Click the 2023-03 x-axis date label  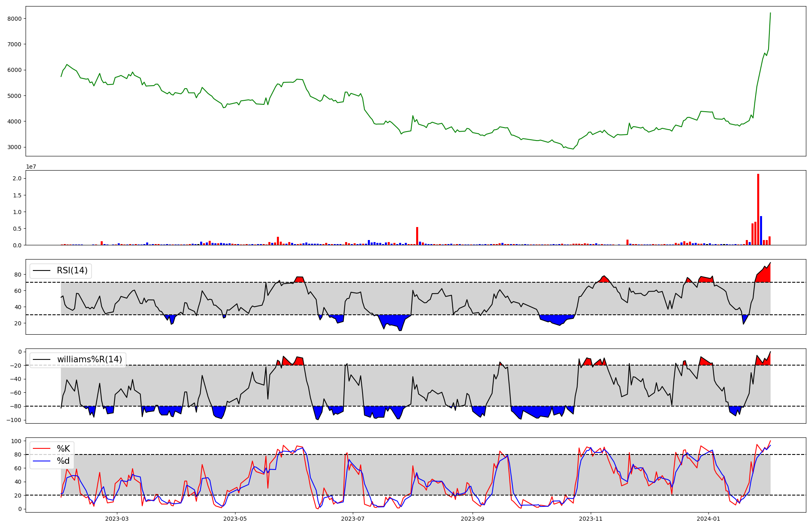point(117,519)
